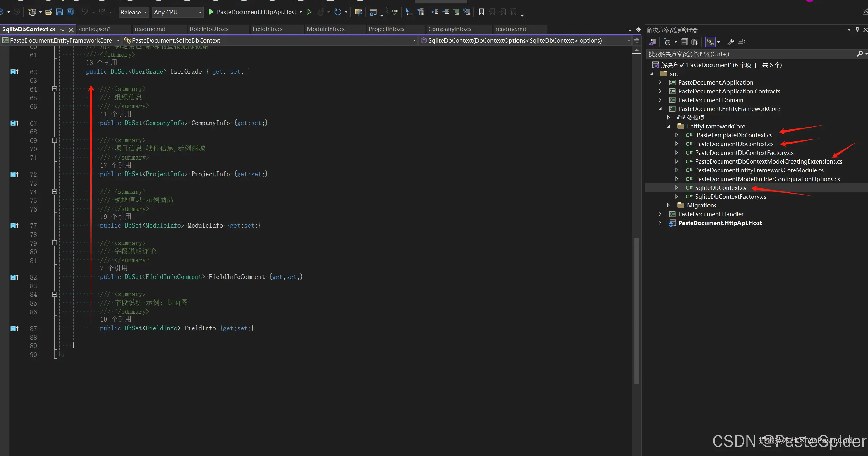Click the bookmark toggle icon in toolbar
Screen dimensions: 868x456
(481, 12)
